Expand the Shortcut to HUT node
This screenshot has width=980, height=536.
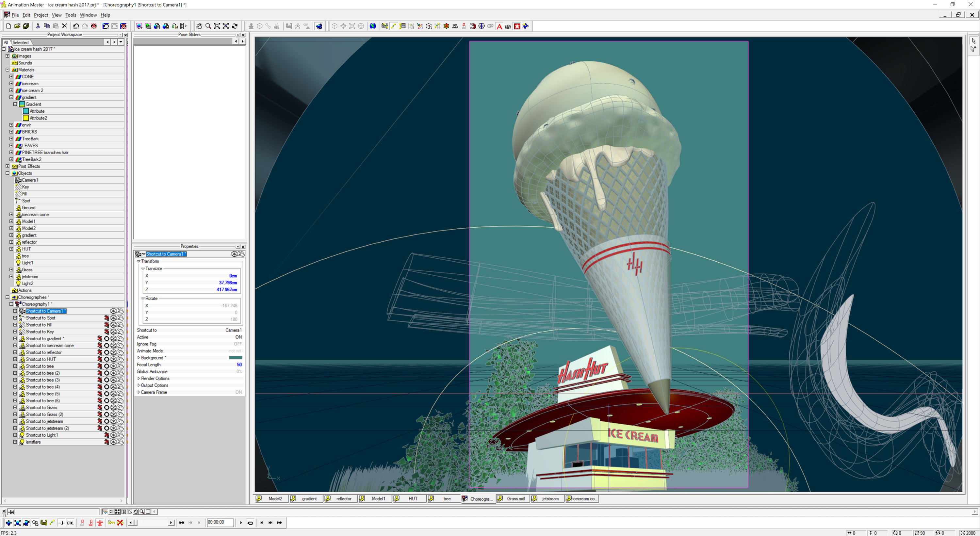pos(15,359)
